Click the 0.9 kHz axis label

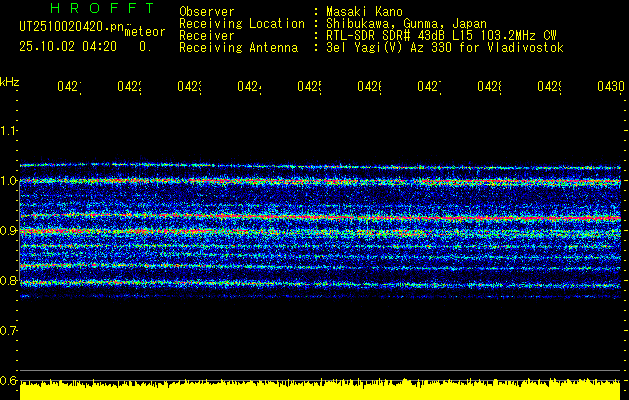coord(8,230)
